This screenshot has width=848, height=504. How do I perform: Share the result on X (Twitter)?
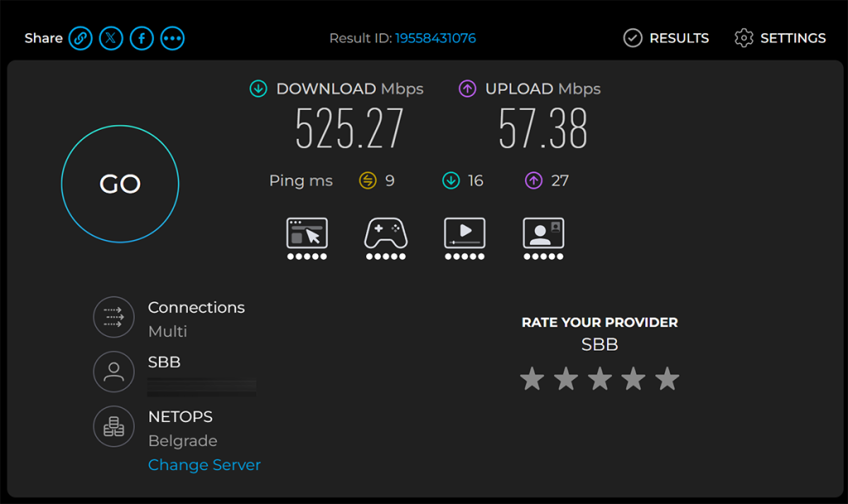point(111,38)
